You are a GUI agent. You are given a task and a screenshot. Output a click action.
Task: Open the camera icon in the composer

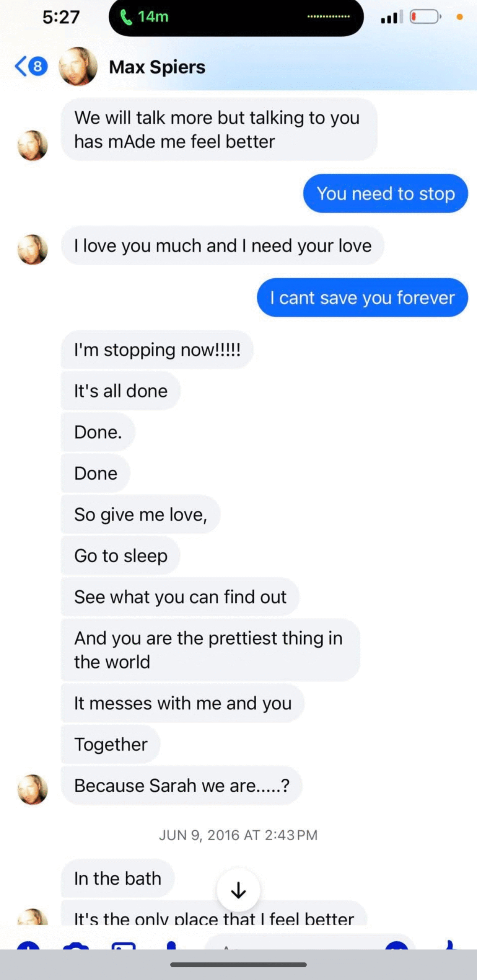tap(76, 945)
